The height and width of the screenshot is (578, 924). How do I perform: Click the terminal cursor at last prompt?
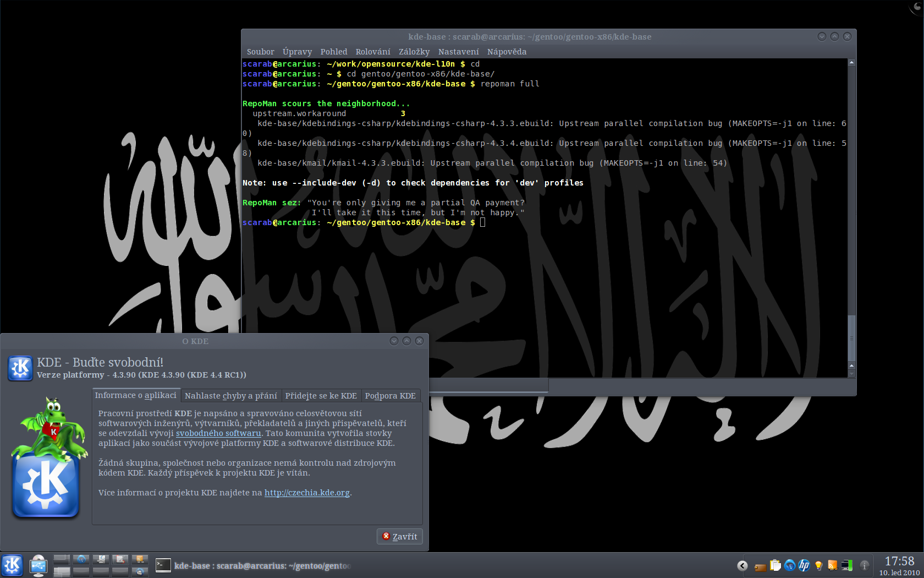[x=482, y=222]
